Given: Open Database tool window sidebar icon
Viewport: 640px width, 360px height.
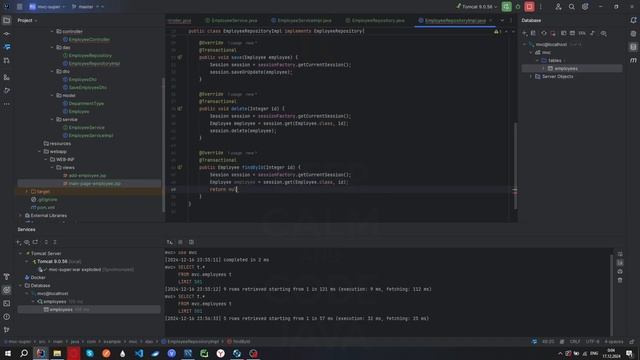Looking at the screenshot, I should 633,47.
